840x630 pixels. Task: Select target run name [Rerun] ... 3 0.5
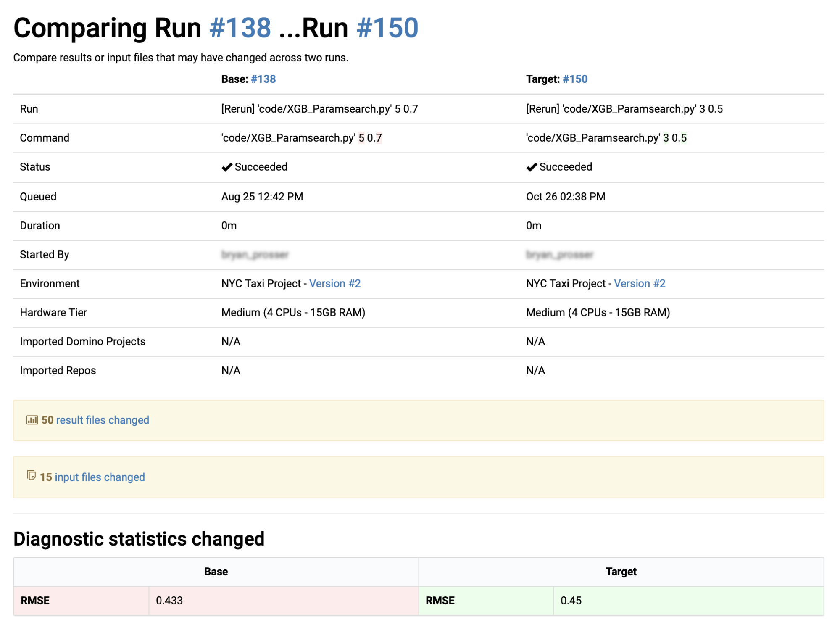click(x=624, y=109)
